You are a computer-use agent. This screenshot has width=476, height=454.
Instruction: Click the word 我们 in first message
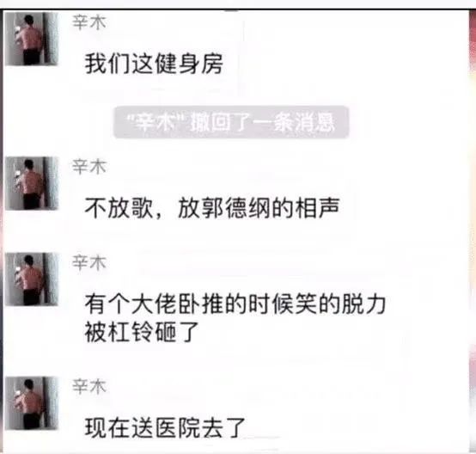point(107,64)
